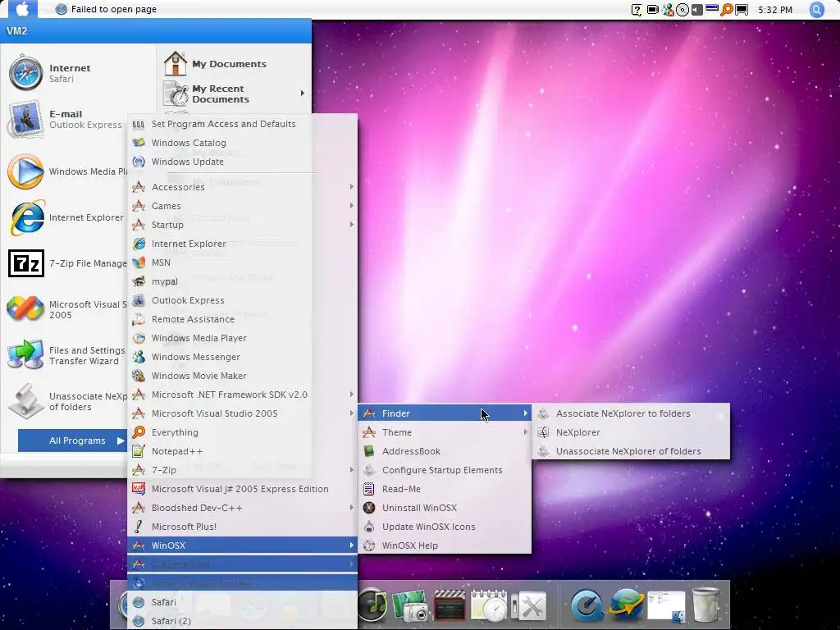Choose Windows Update in programs list
Screen dimensions: 840x630
(x=243, y=162)
